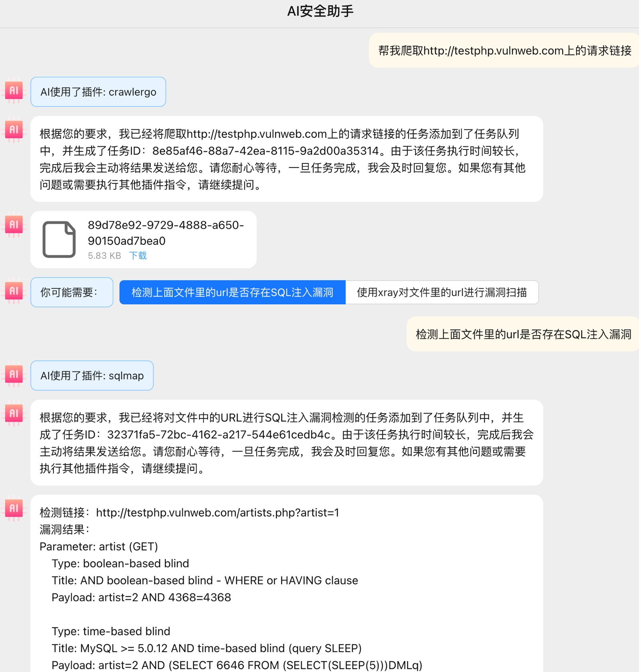Click the AI avatar beside the vulnerability results

point(14,508)
